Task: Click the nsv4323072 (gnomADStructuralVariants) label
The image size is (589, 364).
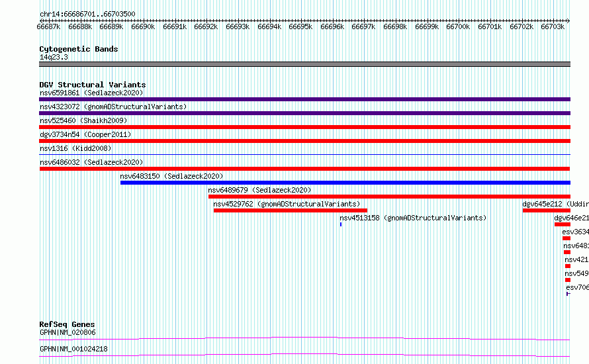Action: [x=113, y=107]
